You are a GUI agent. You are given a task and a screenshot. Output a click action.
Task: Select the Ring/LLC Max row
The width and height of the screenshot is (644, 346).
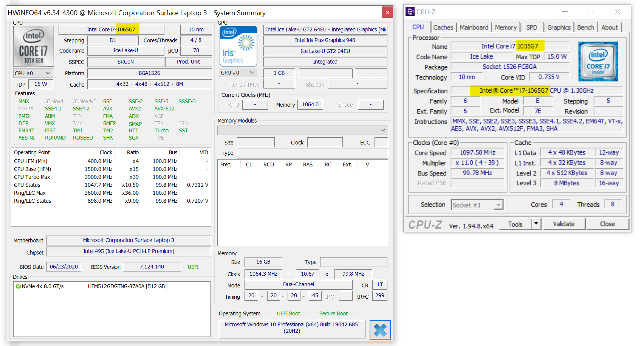pos(111,193)
